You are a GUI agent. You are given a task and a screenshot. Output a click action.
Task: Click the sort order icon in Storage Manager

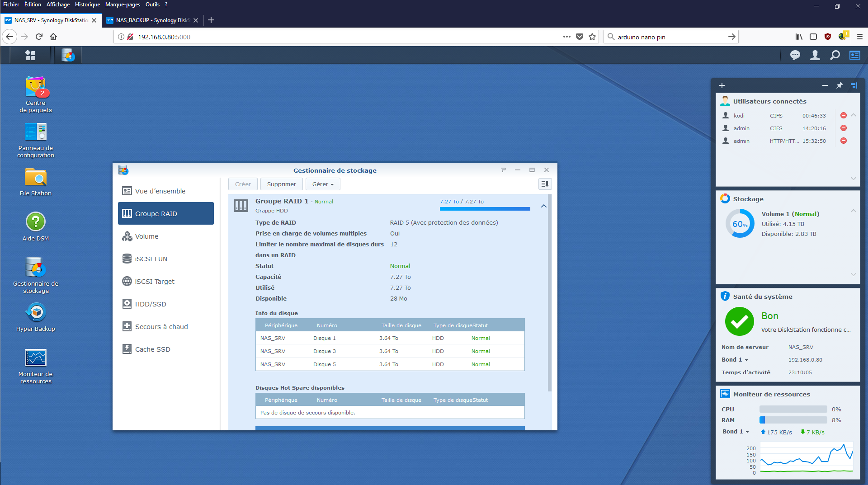point(545,184)
